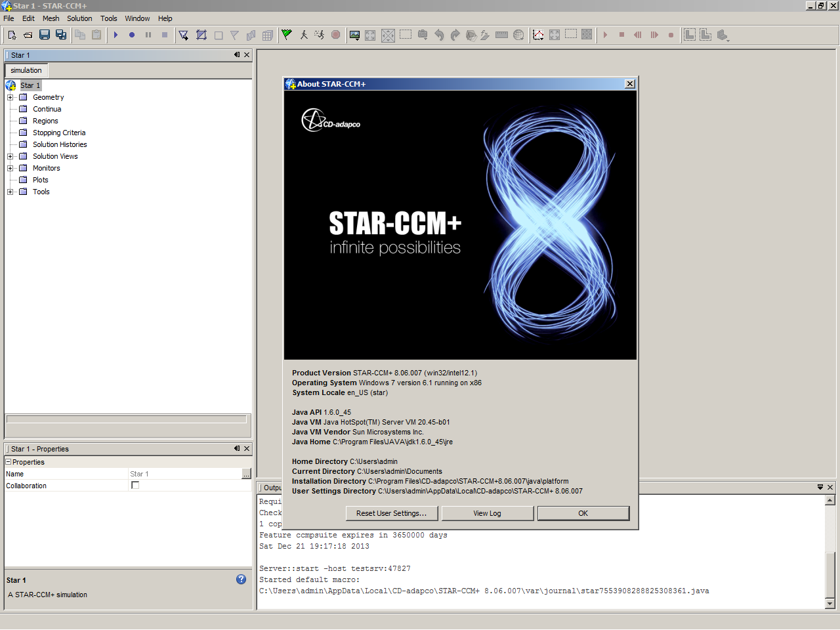
Task: Click the undo view arrow icon
Action: pos(439,35)
